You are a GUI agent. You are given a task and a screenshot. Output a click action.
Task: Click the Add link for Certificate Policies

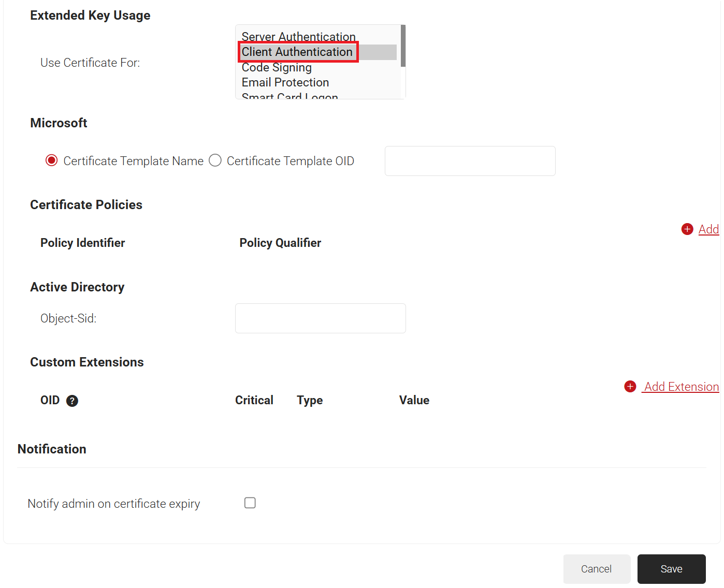click(708, 229)
